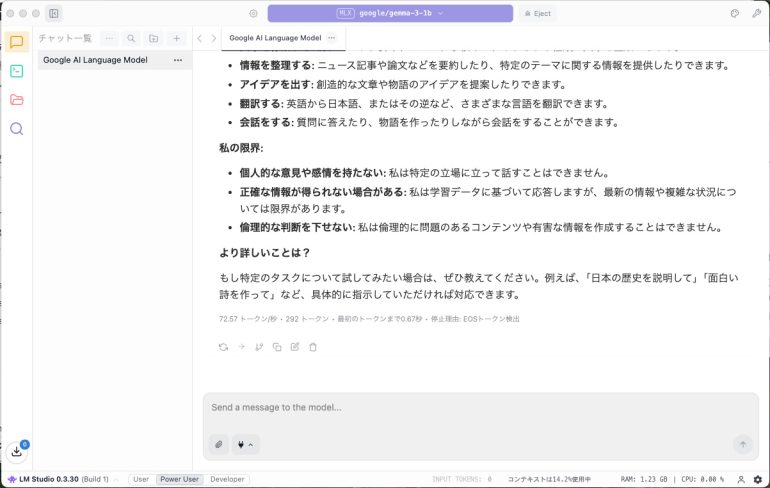The height and width of the screenshot is (488, 770).
Task: Delete the message with the trash icon
Action: coord(313,347)
